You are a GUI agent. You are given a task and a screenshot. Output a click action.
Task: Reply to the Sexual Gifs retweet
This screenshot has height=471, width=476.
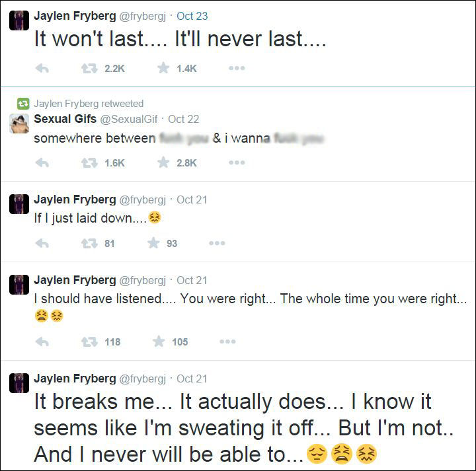(42, 163)
